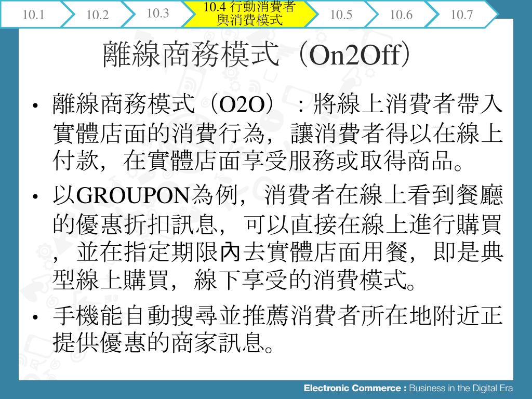Go to the 10.7 section tab
This screenshot has width=532, height=399.
pos(461,14)
